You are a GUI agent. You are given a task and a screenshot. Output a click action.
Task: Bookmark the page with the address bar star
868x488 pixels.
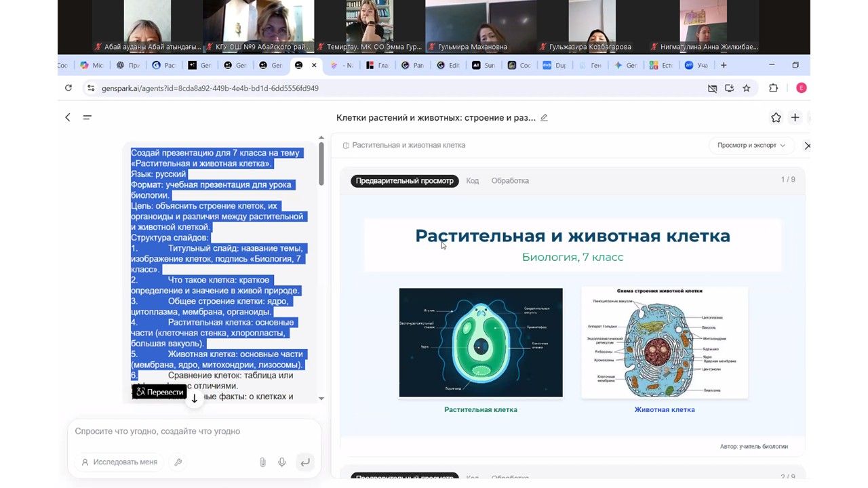pyautogui.click(x=747, y=88)
